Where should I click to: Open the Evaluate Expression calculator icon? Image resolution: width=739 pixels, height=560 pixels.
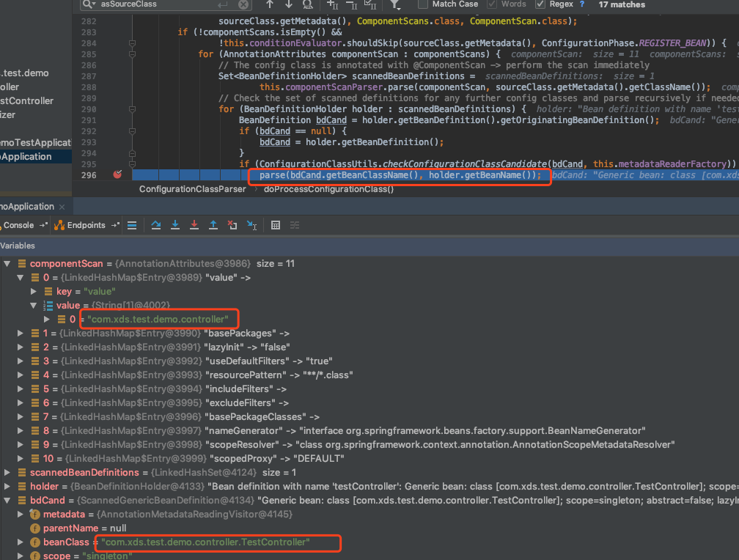tap(276, 225)
